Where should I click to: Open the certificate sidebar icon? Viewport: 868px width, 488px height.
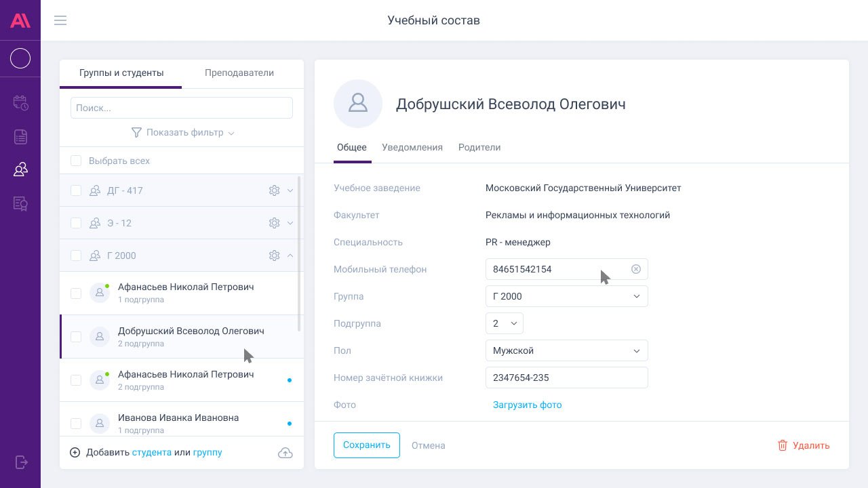(x=20, y=203)
